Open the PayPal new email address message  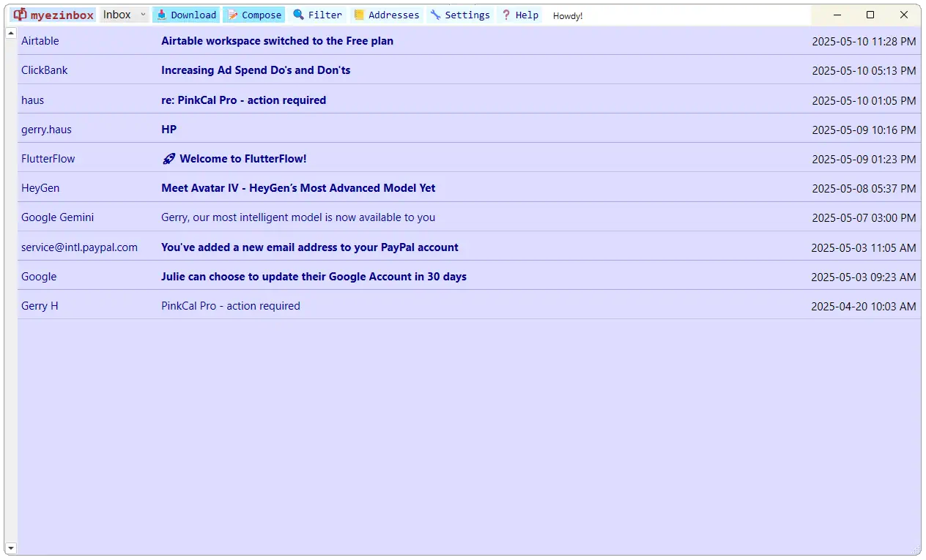coord(309,247)
